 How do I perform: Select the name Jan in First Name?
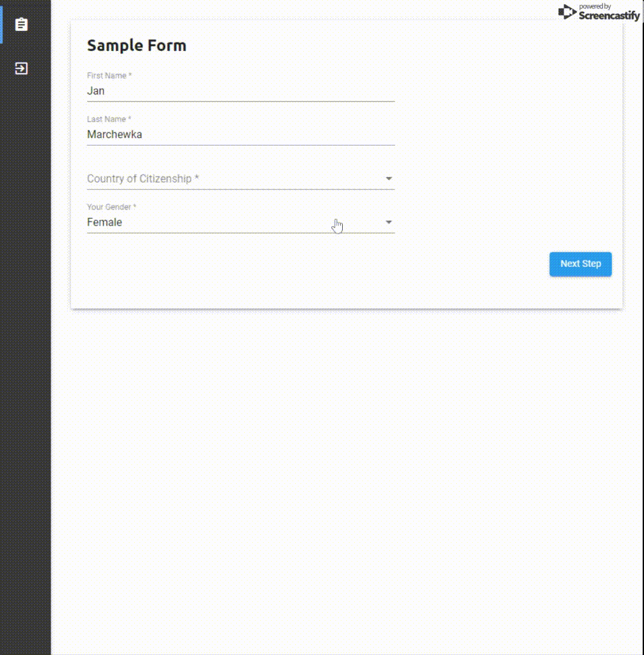pyautogui.click(x=95, y=91)
